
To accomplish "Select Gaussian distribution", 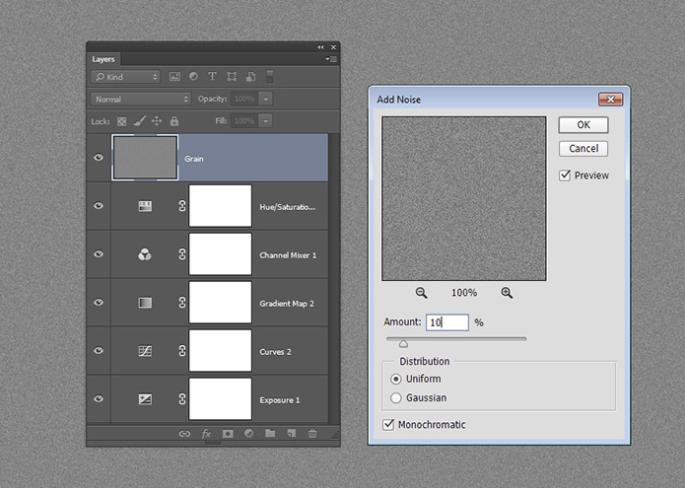I will (x=396, y=398).
